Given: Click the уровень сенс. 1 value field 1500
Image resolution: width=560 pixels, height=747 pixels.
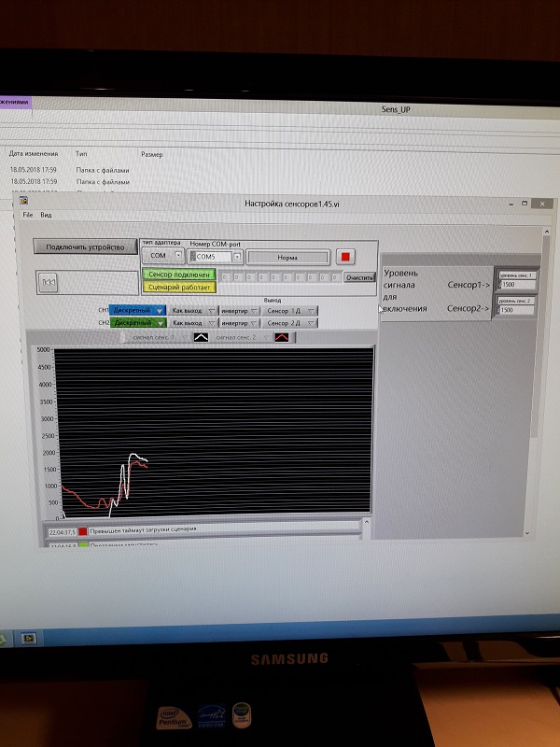Looking at the screenshot, I should pos(519,285).
